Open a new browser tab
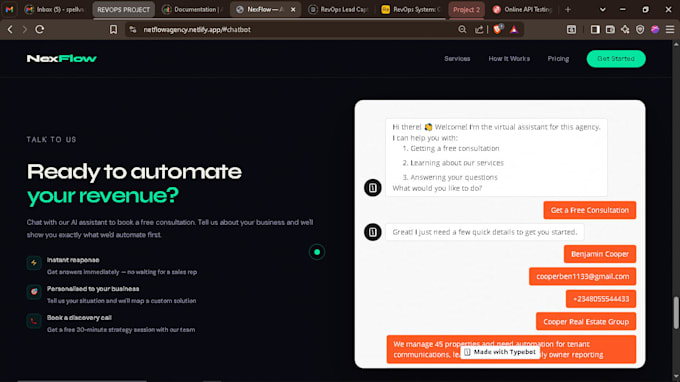 (x=568, y=10)
